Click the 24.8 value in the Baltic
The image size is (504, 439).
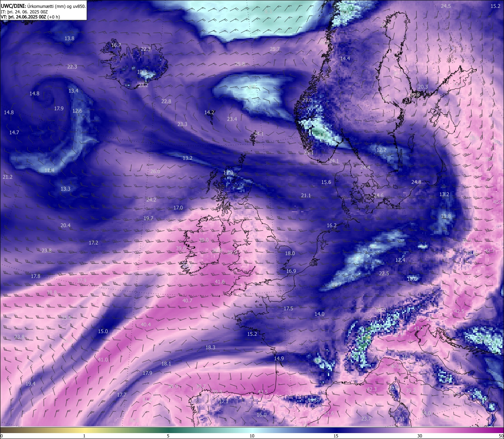click(416, 182)
